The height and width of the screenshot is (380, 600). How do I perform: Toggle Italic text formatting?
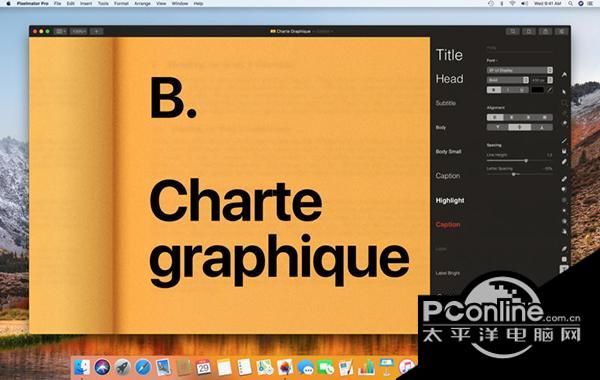tap(508, 90)
